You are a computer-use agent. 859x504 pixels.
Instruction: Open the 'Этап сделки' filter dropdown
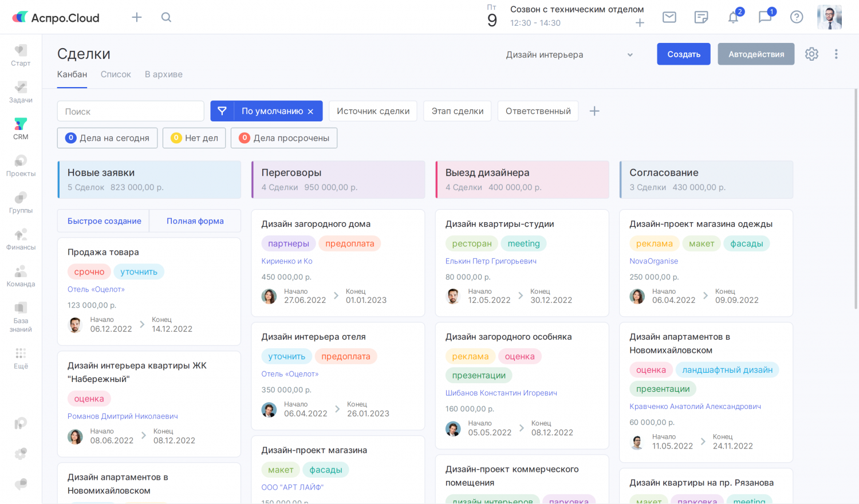pos(457,111)
